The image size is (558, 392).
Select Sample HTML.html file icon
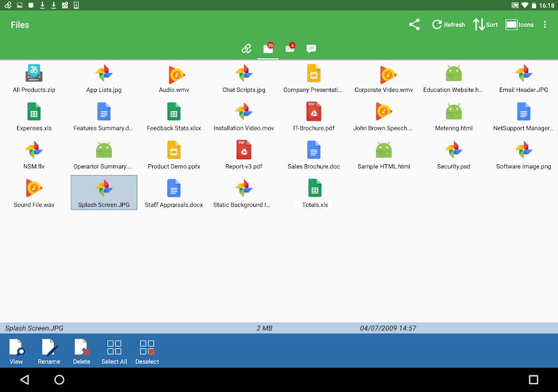tap(384, 150)
